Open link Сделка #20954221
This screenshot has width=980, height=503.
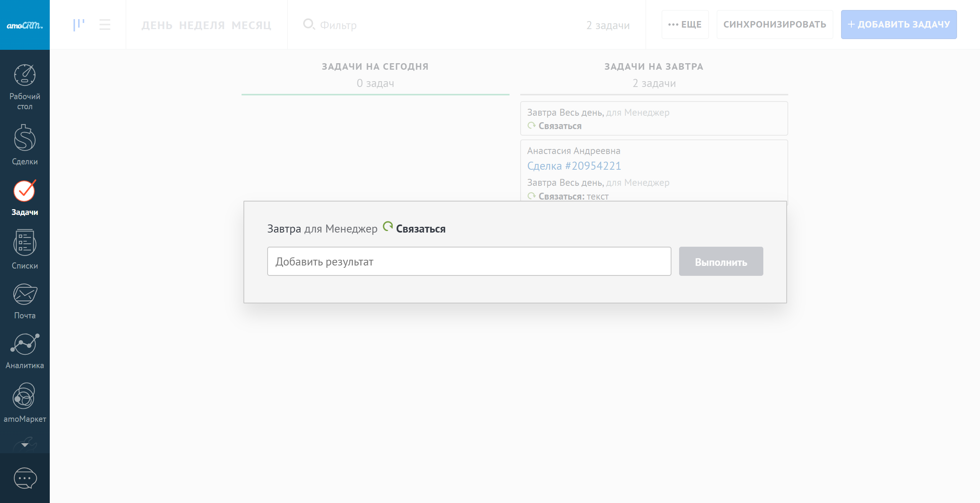574,166
